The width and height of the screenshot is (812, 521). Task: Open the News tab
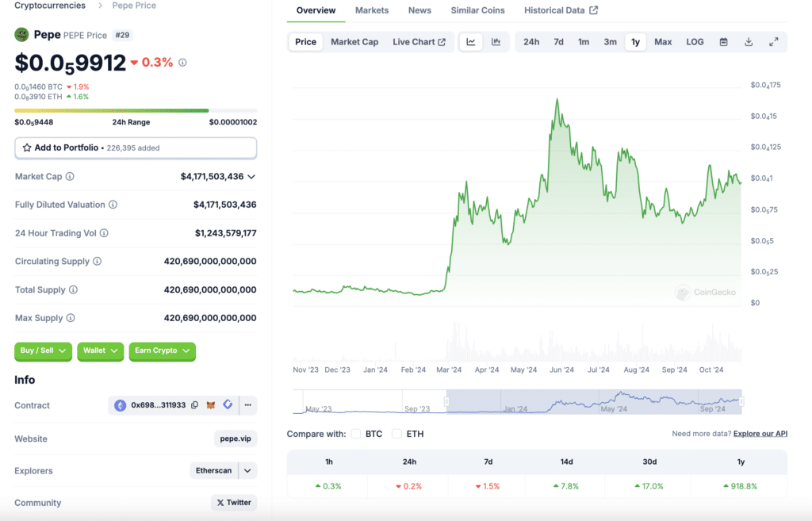419,10
